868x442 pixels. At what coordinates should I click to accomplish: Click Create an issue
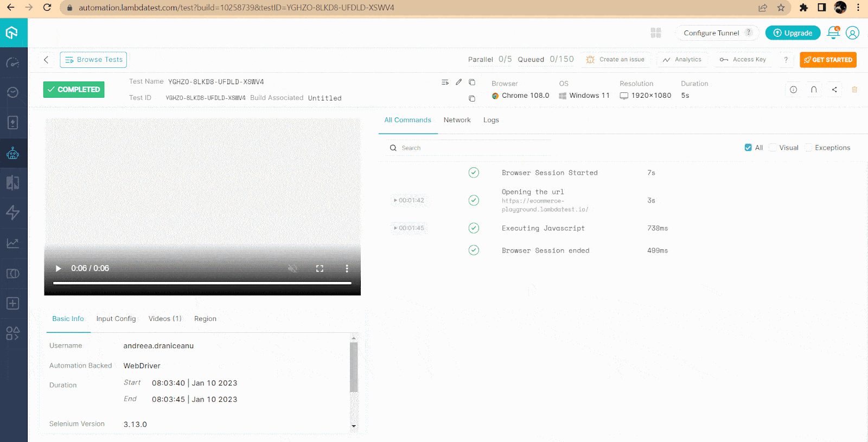(616, 60)
